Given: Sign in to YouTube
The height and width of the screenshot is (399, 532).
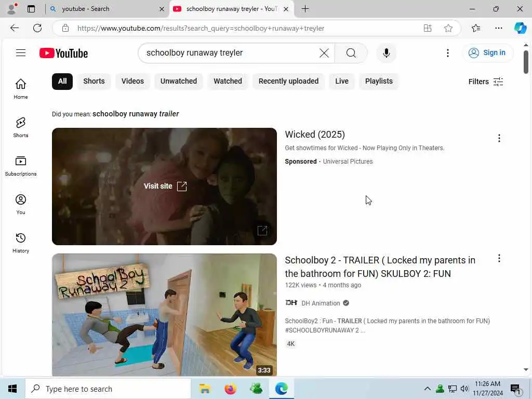Looking at the screenshot, I should pos(487,53).
